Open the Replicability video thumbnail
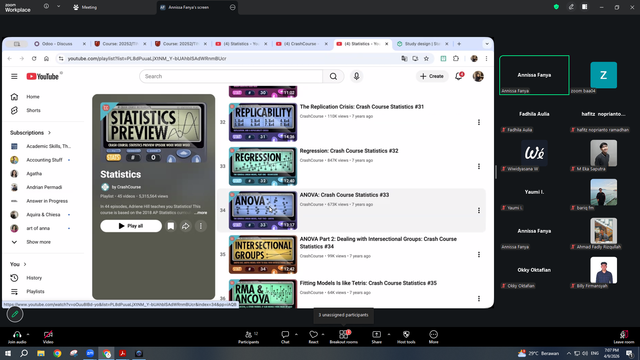The width and height of the screenshot is (640, 360). [263, 122]
